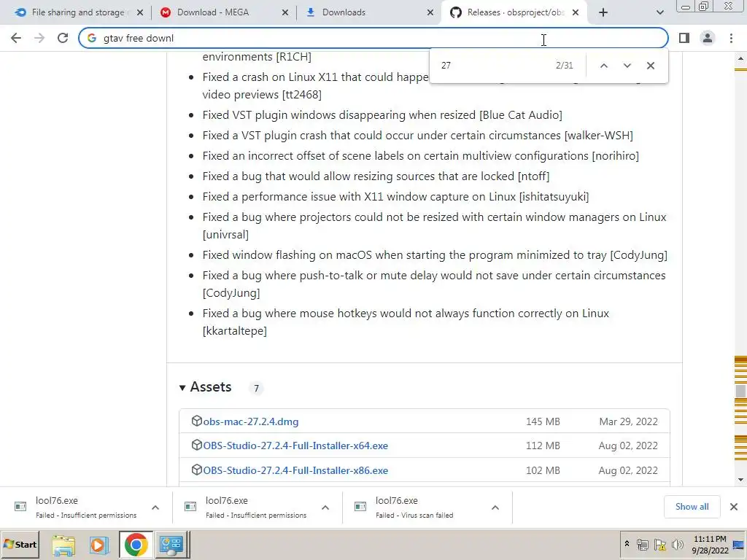The image size is (747, 560).
Task: Close the Downloads tab
Action: 430,13
